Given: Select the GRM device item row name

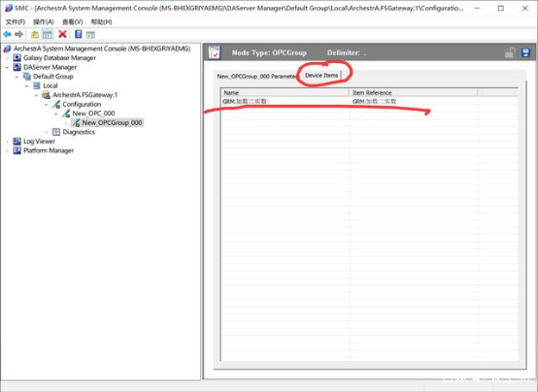Looking at the screenshot, I should (x=245, y=101).
